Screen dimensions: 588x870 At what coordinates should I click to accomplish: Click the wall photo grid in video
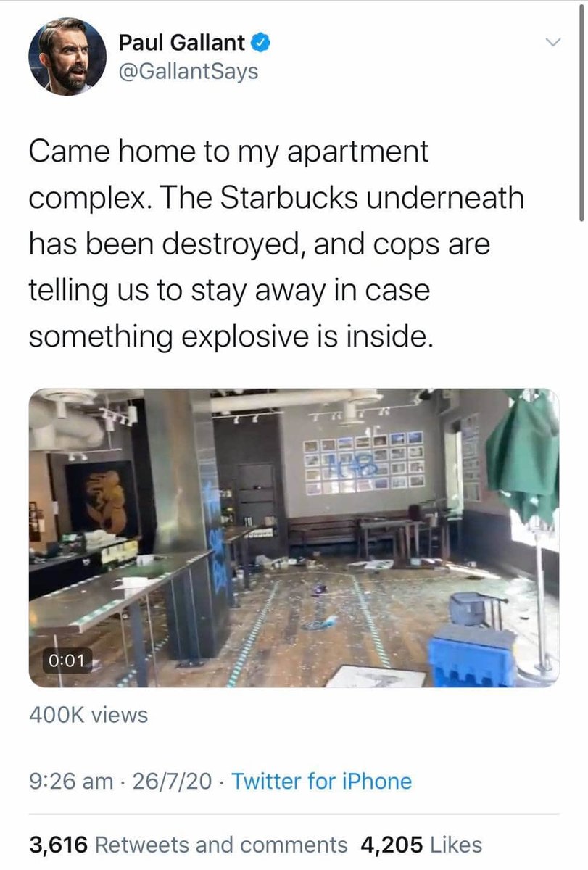pyautogui.click(x=364, y=463)
